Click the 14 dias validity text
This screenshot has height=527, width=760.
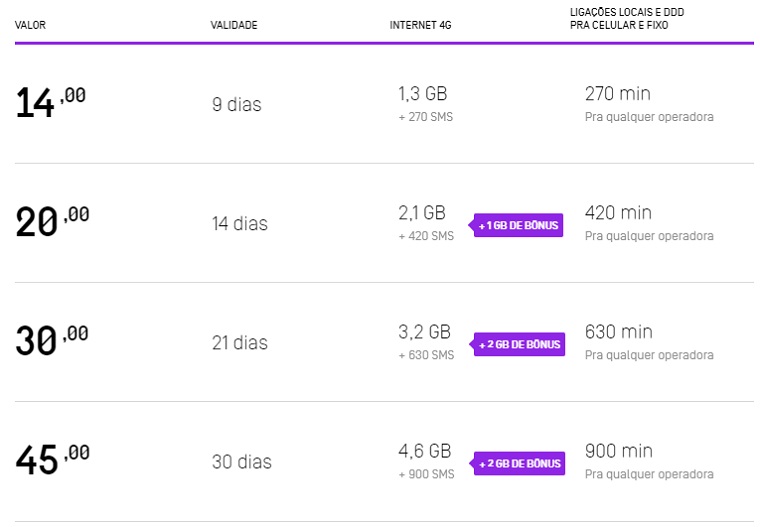(x=240, y=224)
